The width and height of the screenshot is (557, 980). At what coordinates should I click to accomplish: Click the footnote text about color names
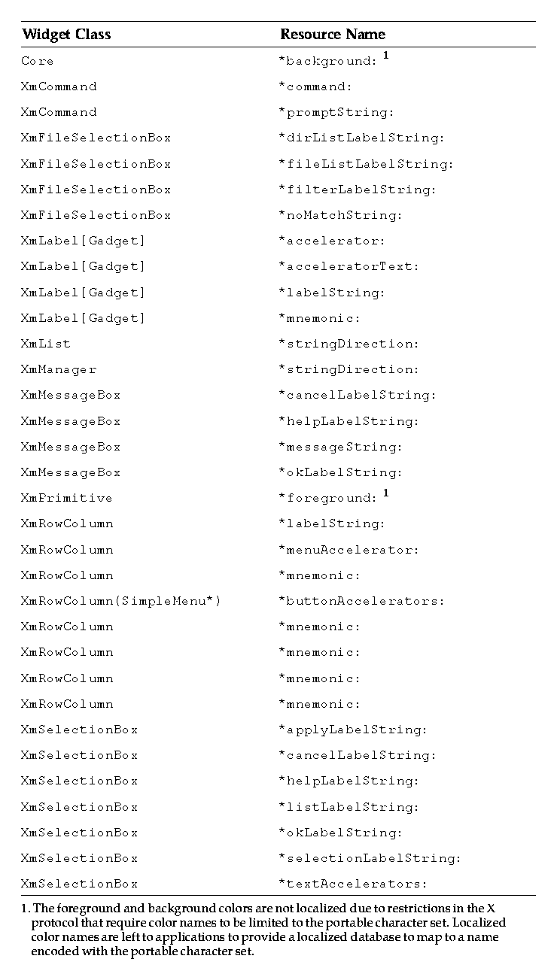tap(268, 930)
